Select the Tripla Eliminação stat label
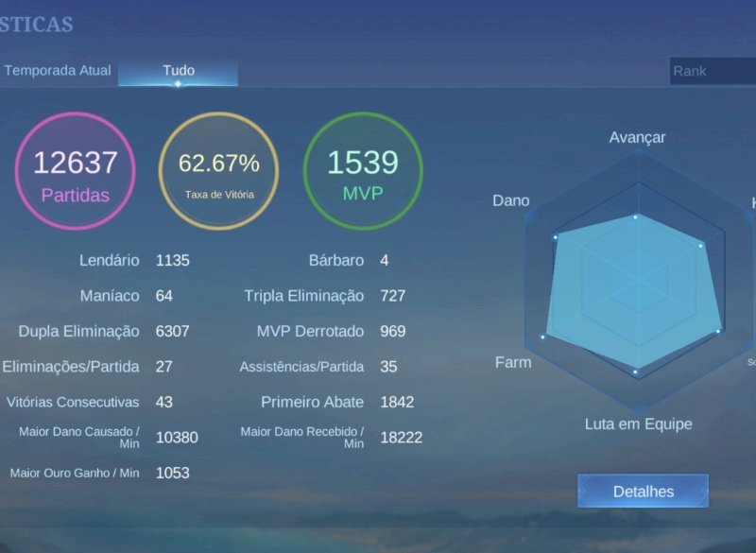 (304, 296)
